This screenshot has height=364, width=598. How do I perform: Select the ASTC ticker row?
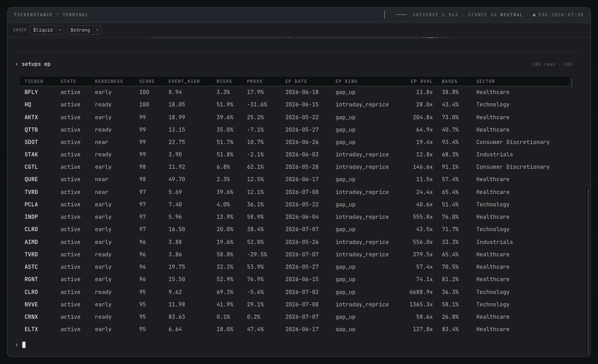pos(295,267)
